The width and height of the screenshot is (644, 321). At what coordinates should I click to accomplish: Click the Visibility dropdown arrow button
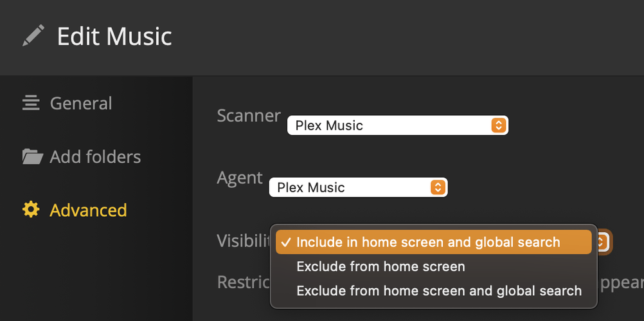[x=602, y=242]
